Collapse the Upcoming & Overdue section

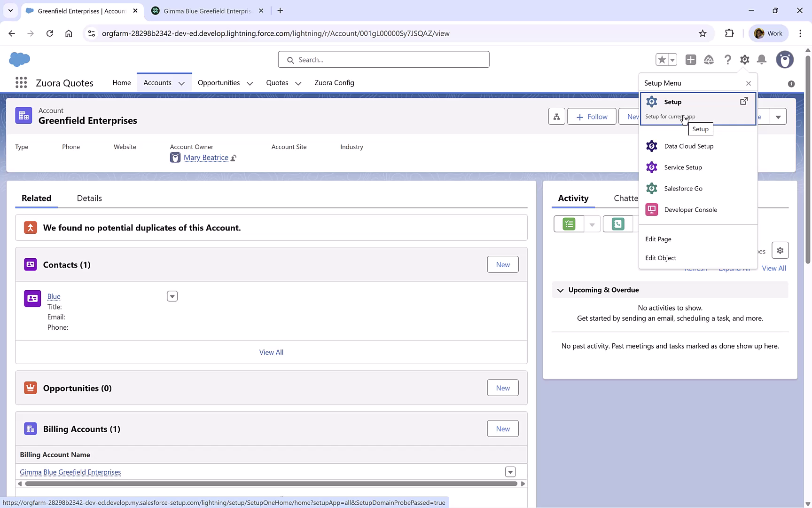tap(560, 290)
